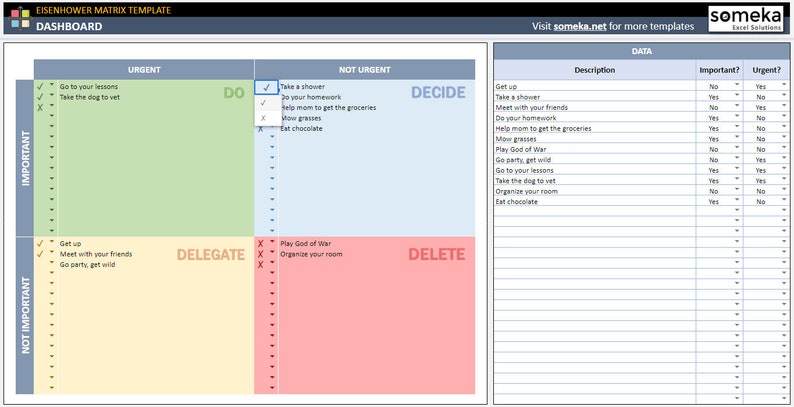
Task: Toggle X mark for Play God of War
Action: tap(260, 243)
